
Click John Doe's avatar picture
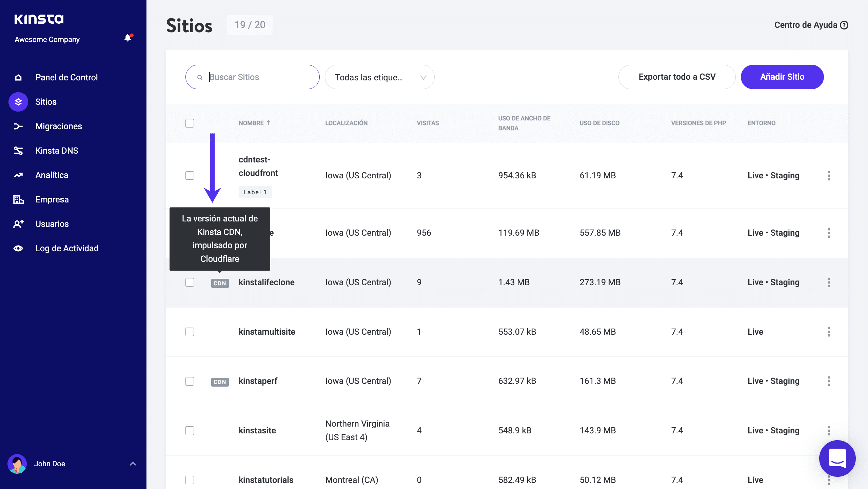[17, 464]
